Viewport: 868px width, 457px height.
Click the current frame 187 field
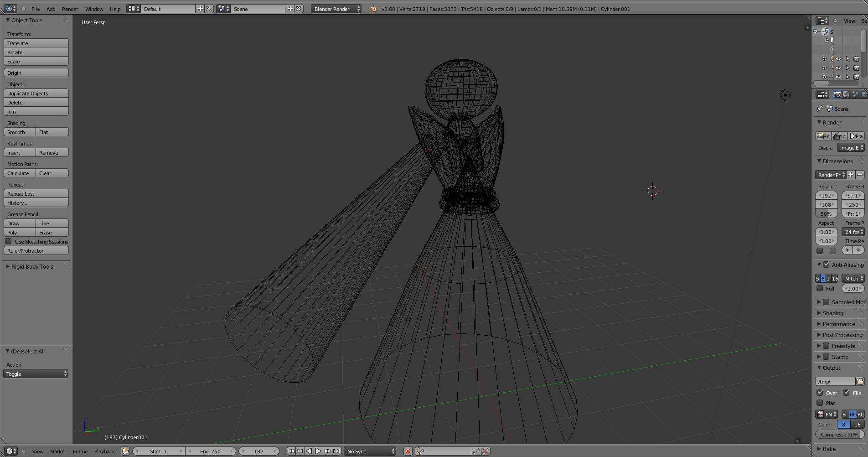pyautogui.click(x=258, y=451)
